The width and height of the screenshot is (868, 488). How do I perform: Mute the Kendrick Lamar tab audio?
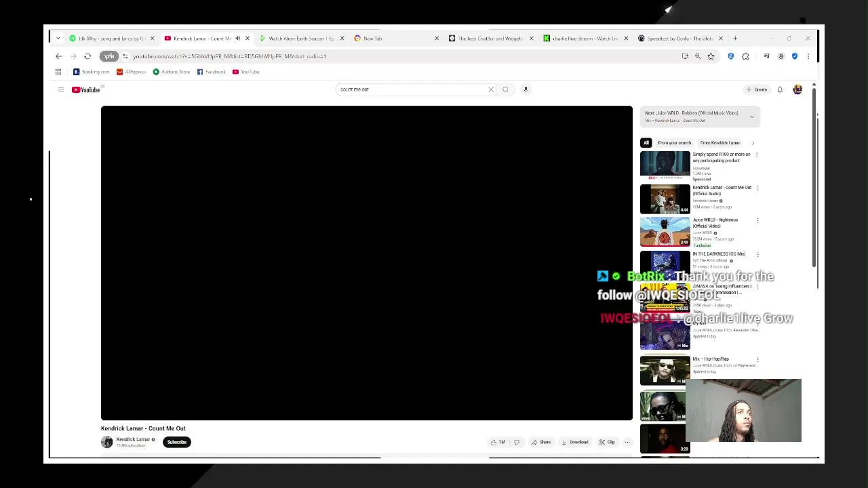[x=237, y=39]
